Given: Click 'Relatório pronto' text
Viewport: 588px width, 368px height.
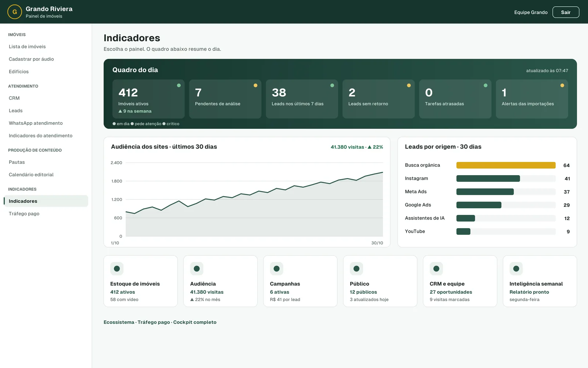Looking at the screenshot, I should tap(529, 292).
